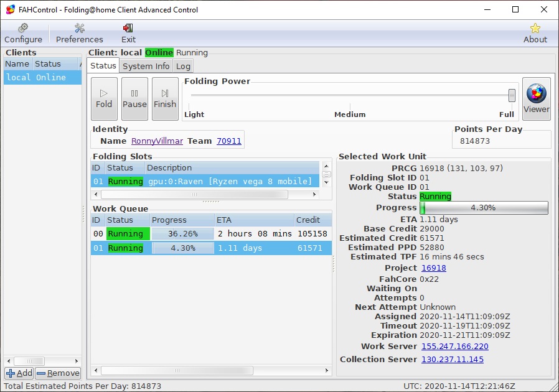
Task: Click the Estimated TPF 16 mins 46 secs
Action: pos(452,257)
